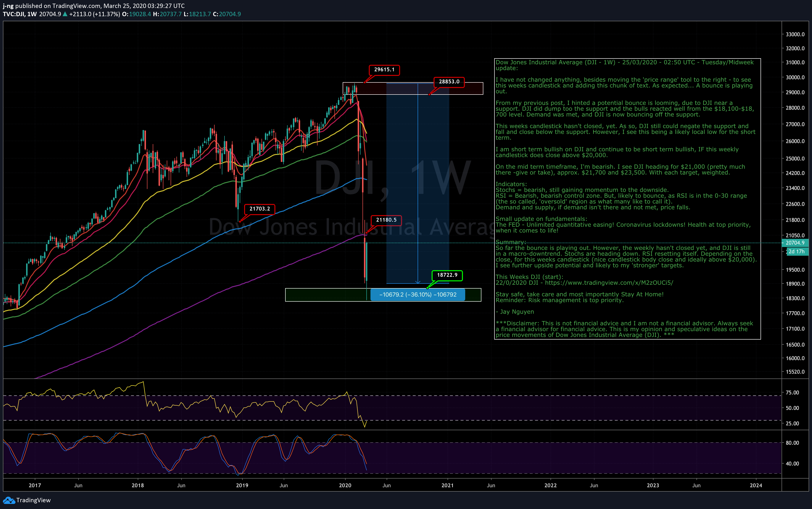This screenshot has width=812, height=509.
Task: Click the 29615.1 price label
Action: click(x=384, y=70)
